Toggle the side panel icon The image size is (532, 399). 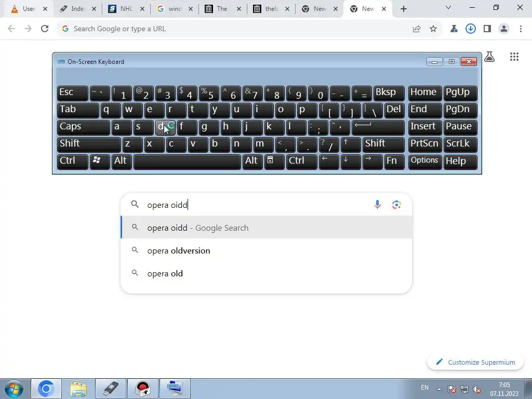(487, 29)
